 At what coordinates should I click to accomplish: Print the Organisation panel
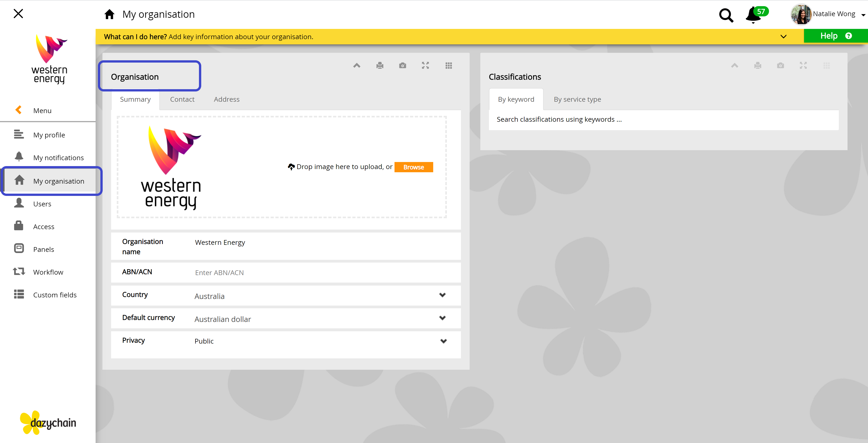point(380,65)
